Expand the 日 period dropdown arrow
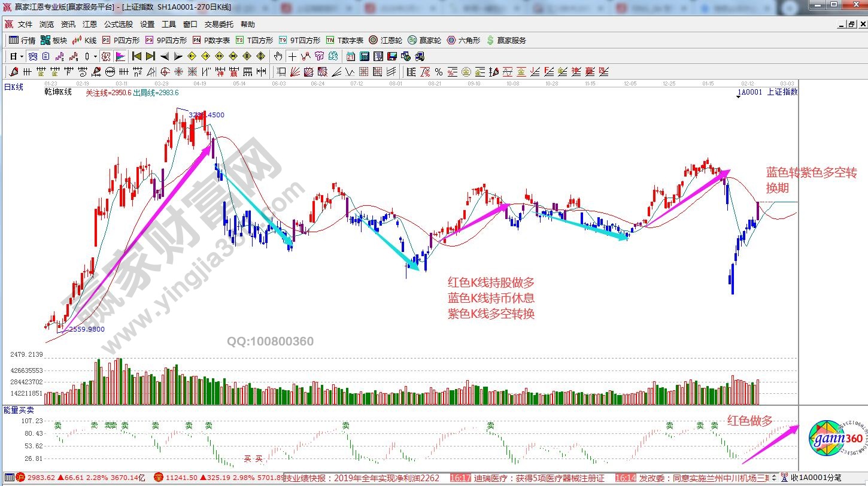Screen dimensions: 868x486 pyautogui.click(x=22, y=57)
